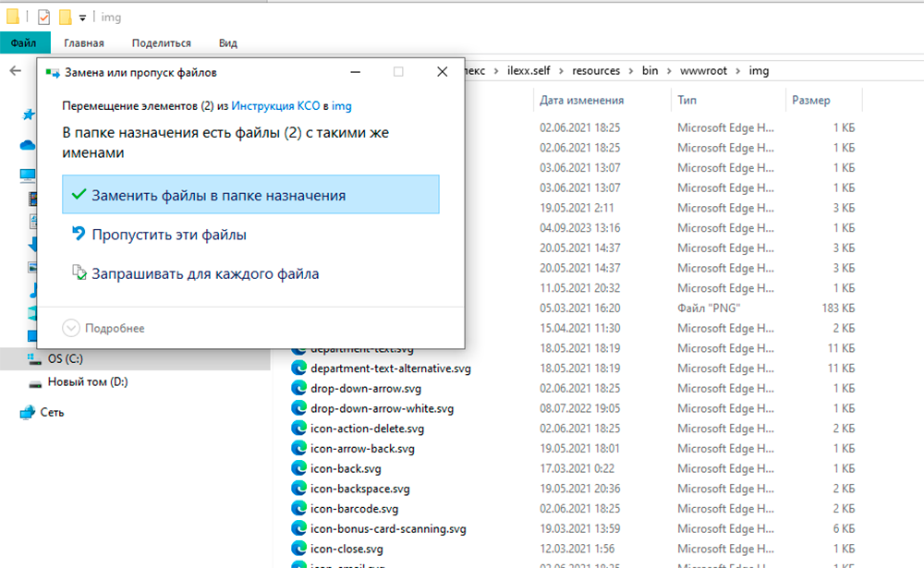Select the file icon-bonus-card-scanning.svg

click(x=388, y=528)
